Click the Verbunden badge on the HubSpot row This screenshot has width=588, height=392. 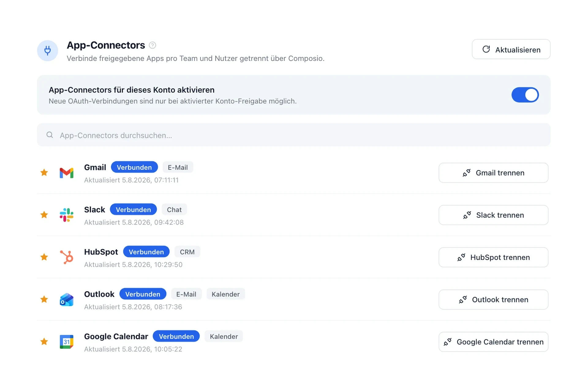click(146, 252)
